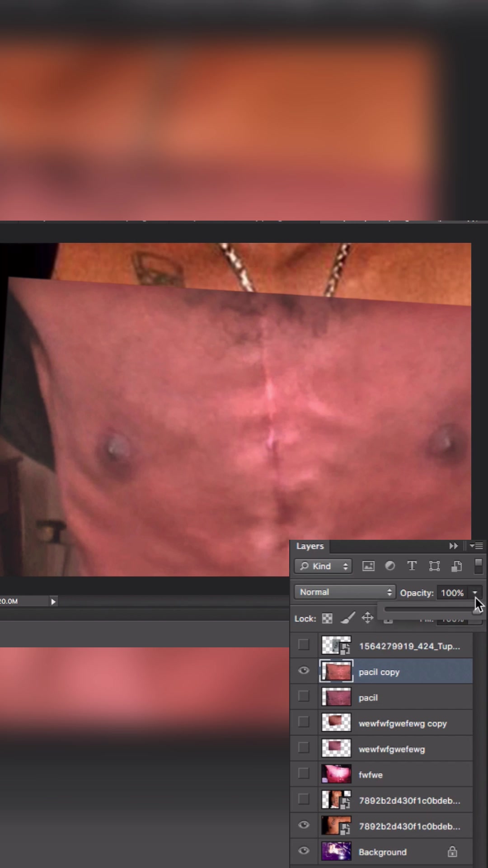
Task: Filter layers by pixel layers icon
Action: pos(368,566)
